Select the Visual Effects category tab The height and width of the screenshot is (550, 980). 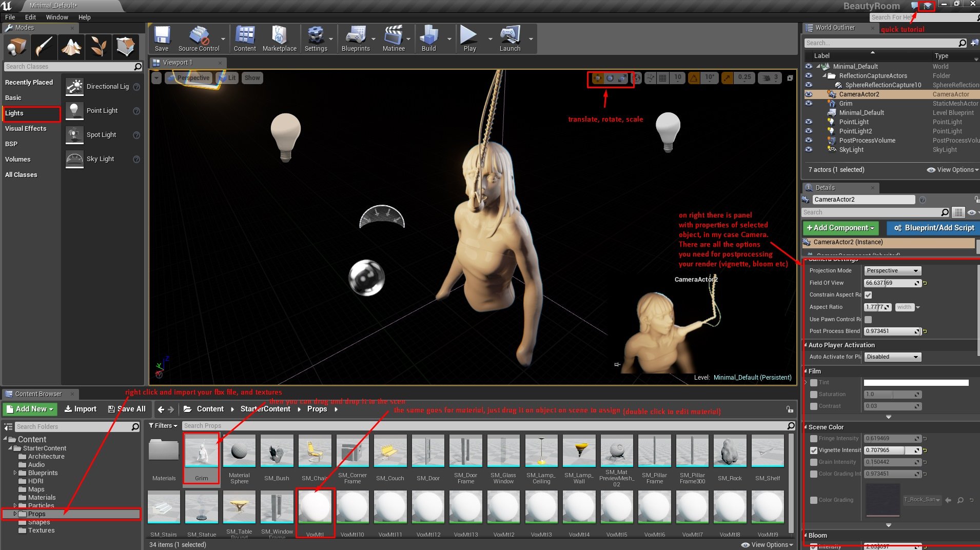[26, 129]
